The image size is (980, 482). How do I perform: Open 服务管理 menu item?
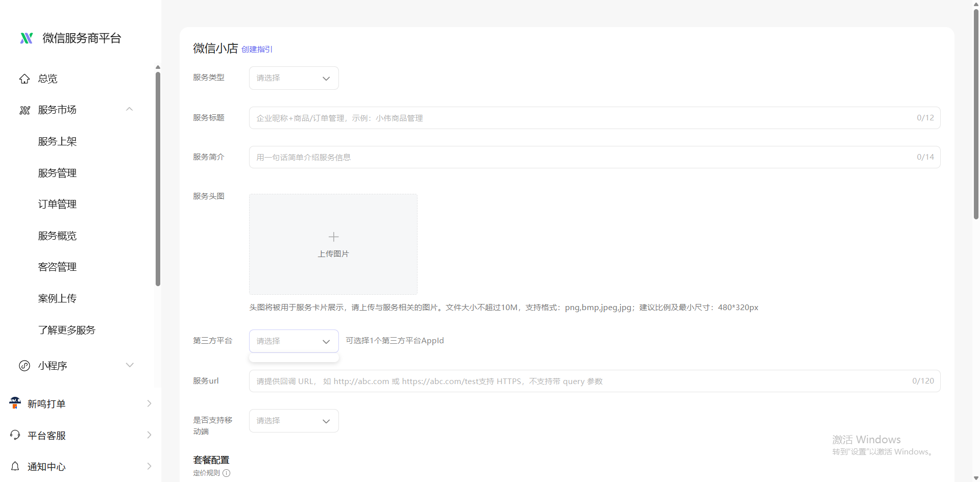[x=57, y=173]
